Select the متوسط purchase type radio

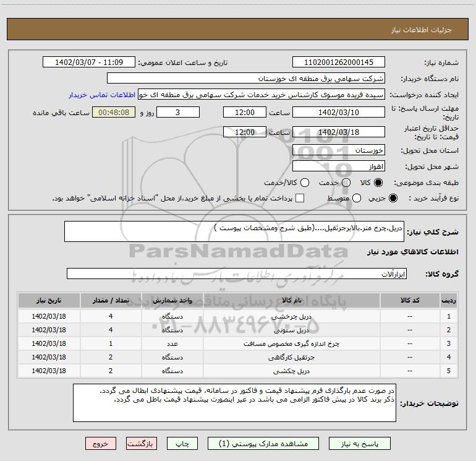tap(357, 198)
